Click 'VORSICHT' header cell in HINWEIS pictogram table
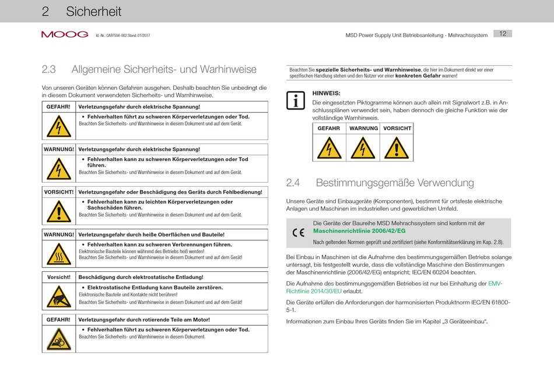 tap(397, 128)
